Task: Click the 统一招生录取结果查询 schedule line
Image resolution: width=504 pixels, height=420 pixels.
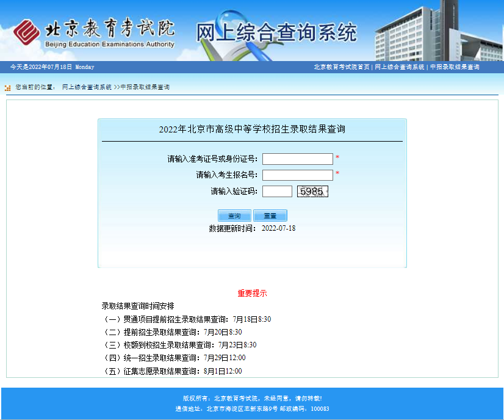Action: point(175,358)
